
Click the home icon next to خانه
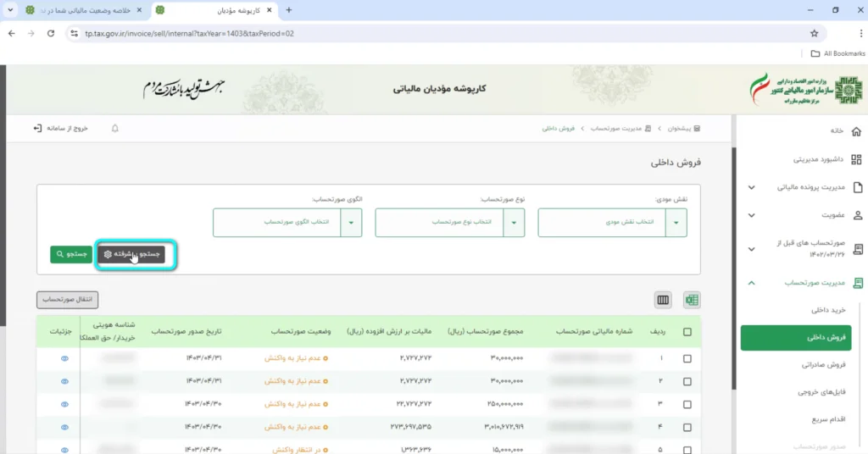(856, 131)
